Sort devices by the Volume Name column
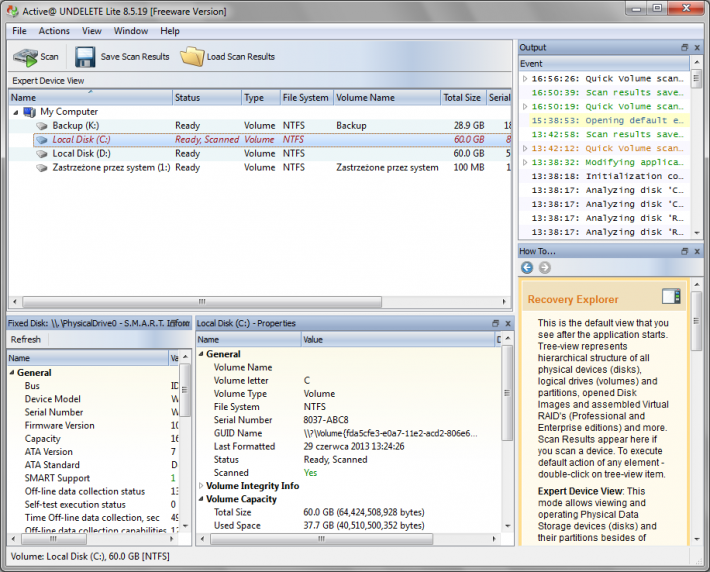Screen dimensions: 710x572 387,98
